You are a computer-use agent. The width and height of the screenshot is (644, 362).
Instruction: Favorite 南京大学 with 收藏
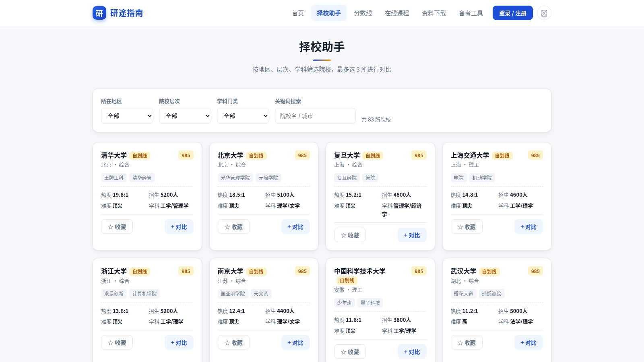point(233,343)
